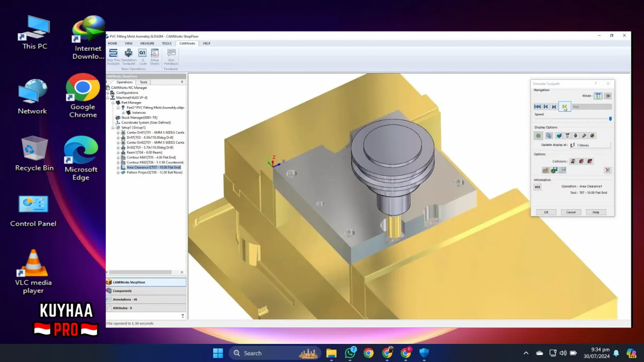Expand the Pattern Project3 operation node

pyautogui.click(x=118, y=172)
